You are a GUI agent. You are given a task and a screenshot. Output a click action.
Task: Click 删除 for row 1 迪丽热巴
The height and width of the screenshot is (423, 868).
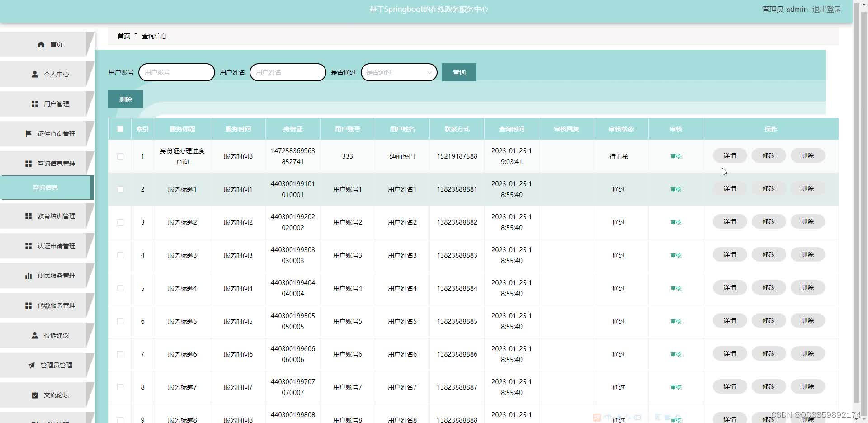point(807,155)
